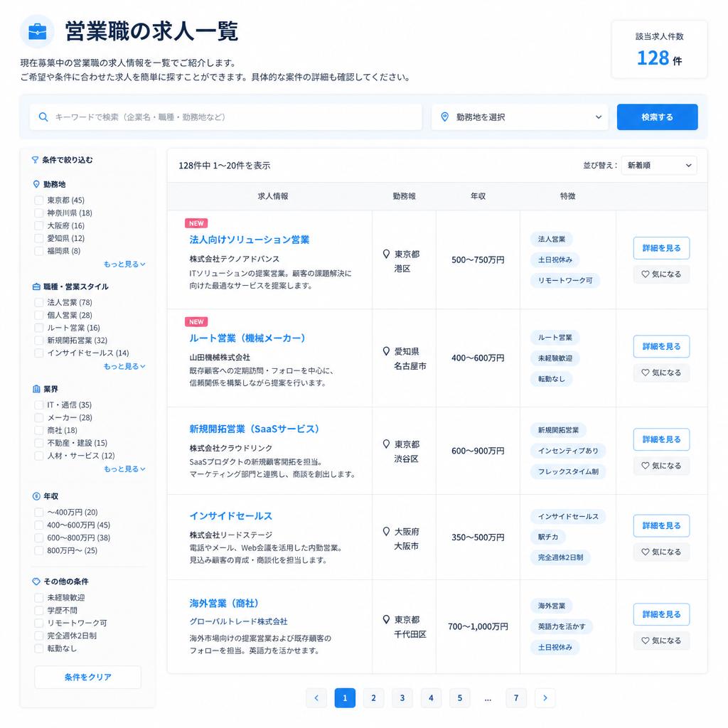Click the map pin next to 東京都 渋谷区
The width and height of the screenshot is (728, 728).
point(386,444)
